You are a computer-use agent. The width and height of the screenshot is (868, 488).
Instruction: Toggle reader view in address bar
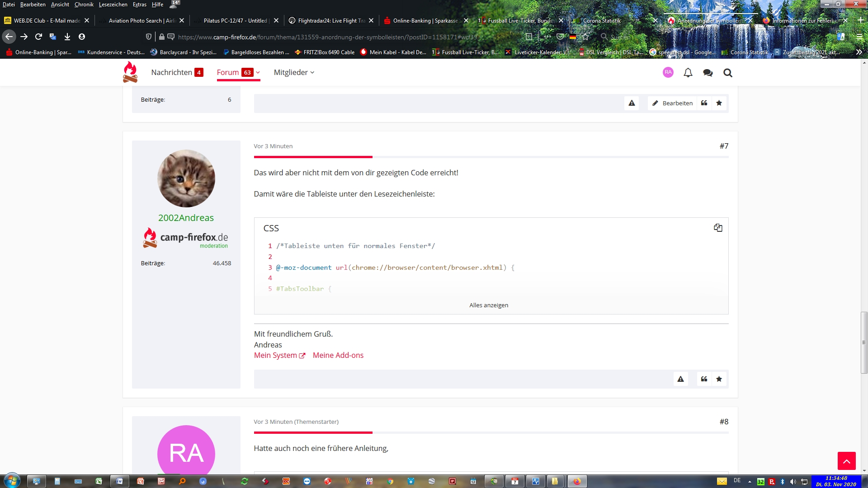pyautogui.click(x=529, y=37)
